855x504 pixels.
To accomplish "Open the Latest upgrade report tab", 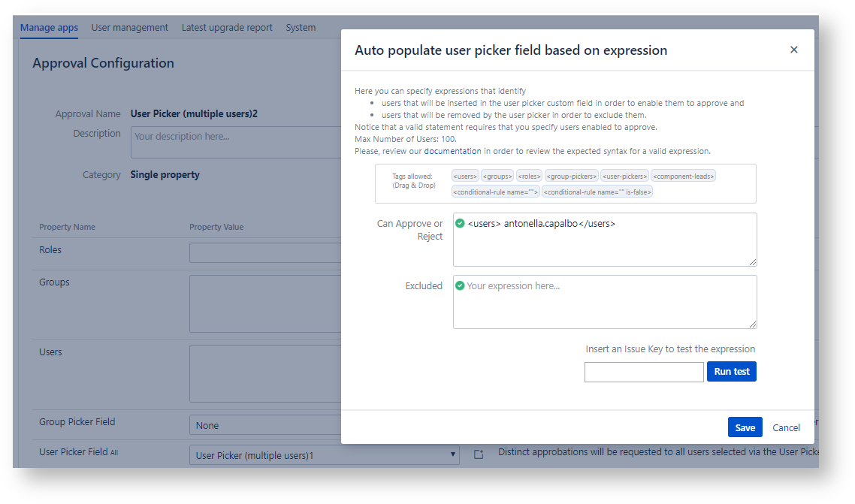I will pos(227,28).
